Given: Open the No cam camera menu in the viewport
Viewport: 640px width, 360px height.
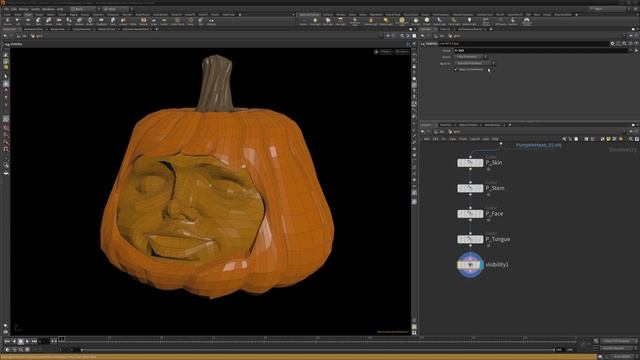Looking at the screenshot, I should (x=402, y=52).
